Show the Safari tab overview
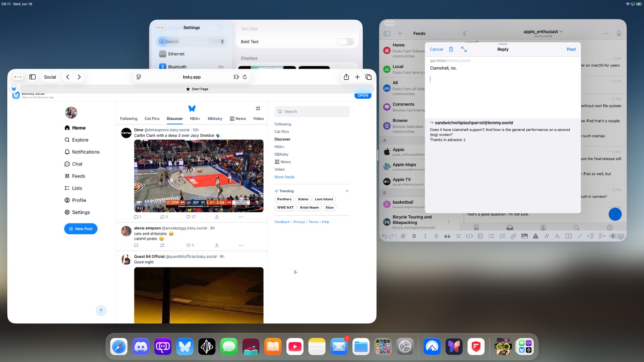 coord(368,77)
